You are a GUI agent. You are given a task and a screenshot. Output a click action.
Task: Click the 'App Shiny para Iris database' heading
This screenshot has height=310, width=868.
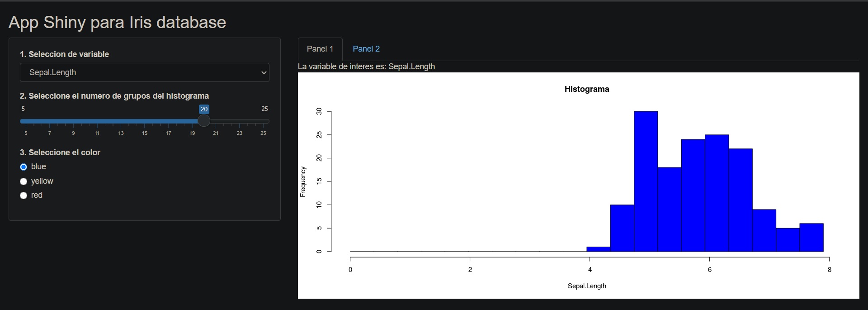pyautogui.click(x=117, y=22)
